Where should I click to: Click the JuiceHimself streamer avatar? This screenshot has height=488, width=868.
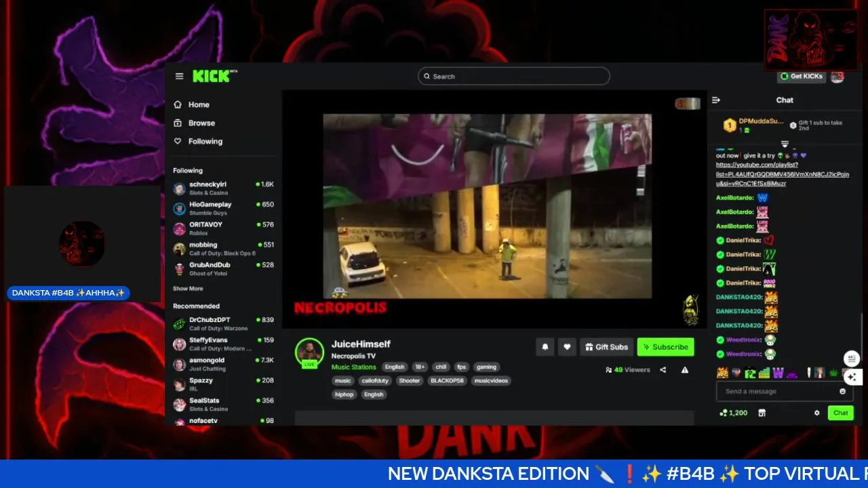pyautogui.click(x=309, y=352)
